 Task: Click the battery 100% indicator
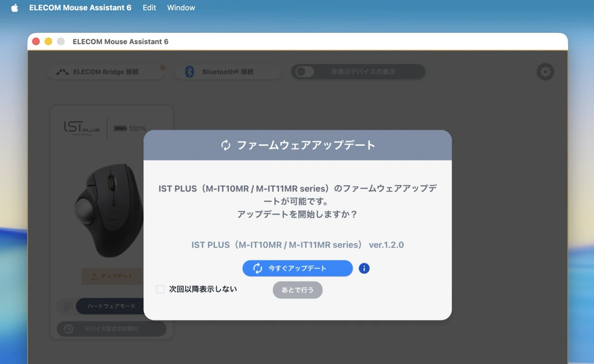130,128
